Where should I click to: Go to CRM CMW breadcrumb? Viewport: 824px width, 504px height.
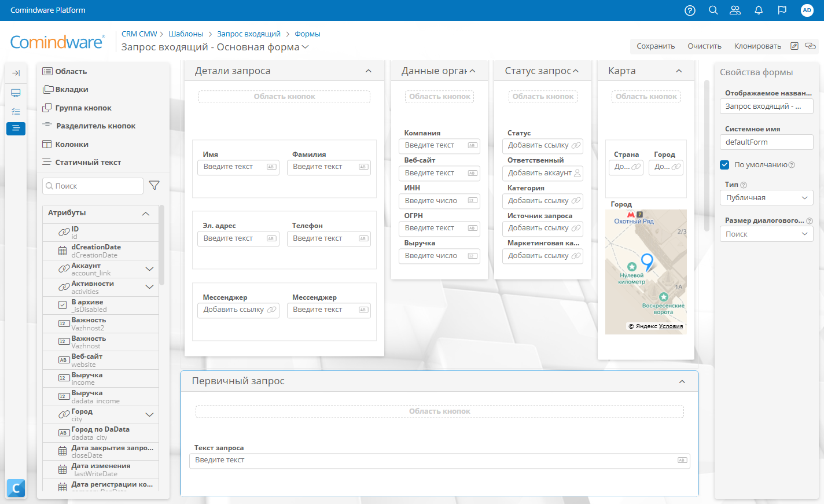click(x=139, y=34)
